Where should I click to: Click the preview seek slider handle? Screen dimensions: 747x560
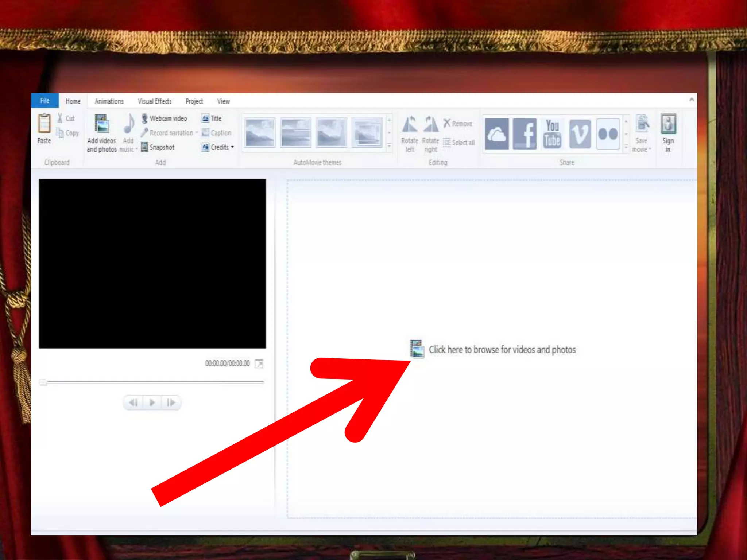click(43, 382)
